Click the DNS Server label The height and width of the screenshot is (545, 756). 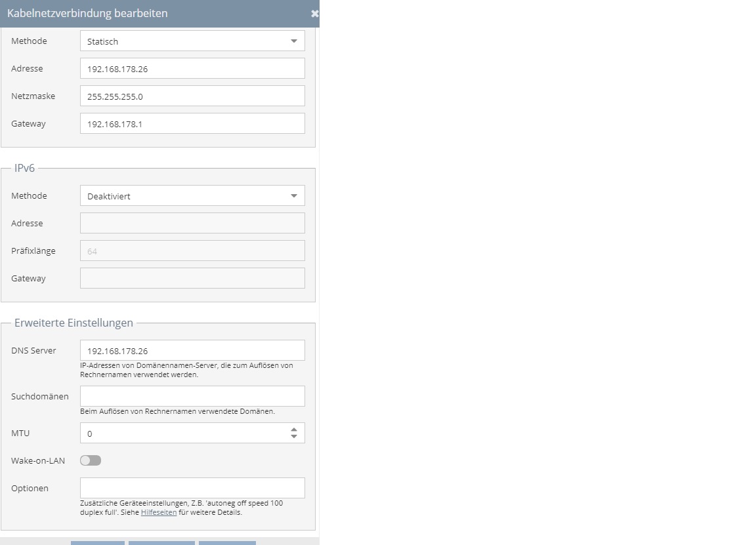pos(33,350)
